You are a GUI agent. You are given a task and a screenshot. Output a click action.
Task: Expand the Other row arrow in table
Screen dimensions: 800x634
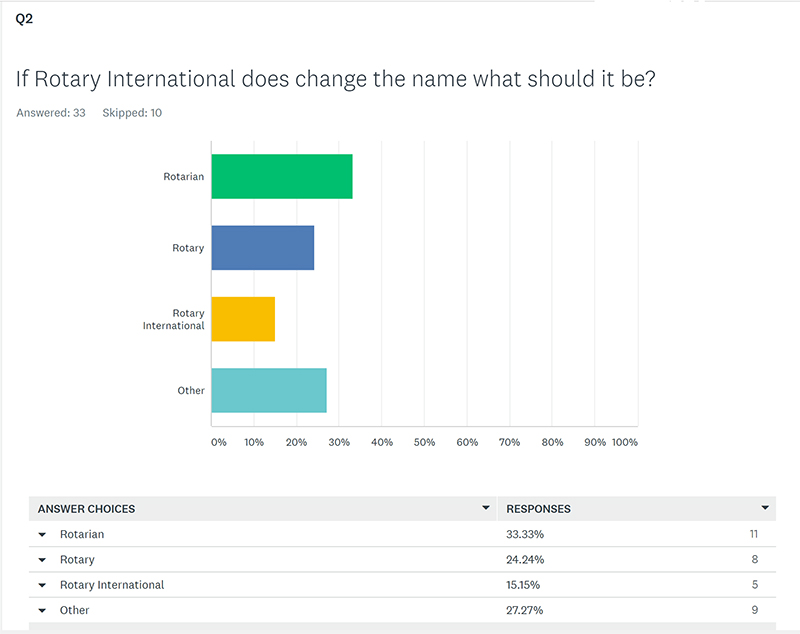coord(43,610)
